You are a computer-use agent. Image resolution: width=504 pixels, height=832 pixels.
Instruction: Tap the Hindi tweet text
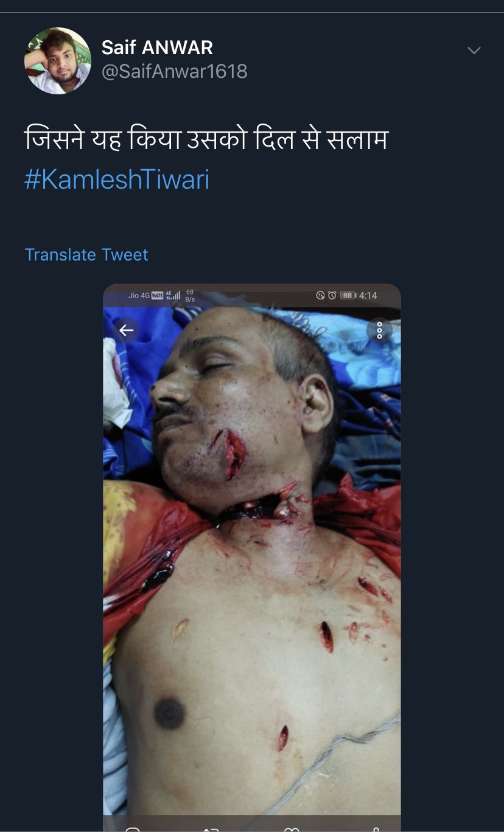click(206, 141)
